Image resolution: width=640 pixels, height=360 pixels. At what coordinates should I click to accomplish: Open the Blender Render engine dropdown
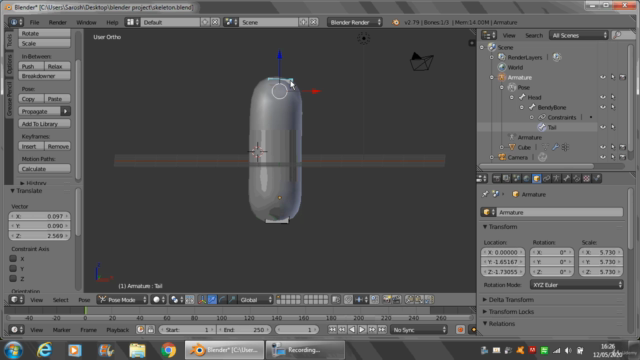[x=355, y=22]
